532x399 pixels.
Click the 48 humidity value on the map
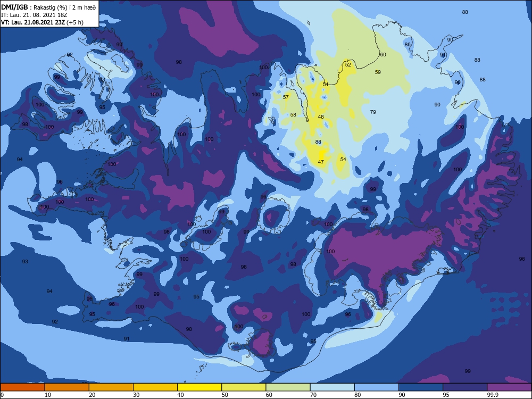(321, 117)
